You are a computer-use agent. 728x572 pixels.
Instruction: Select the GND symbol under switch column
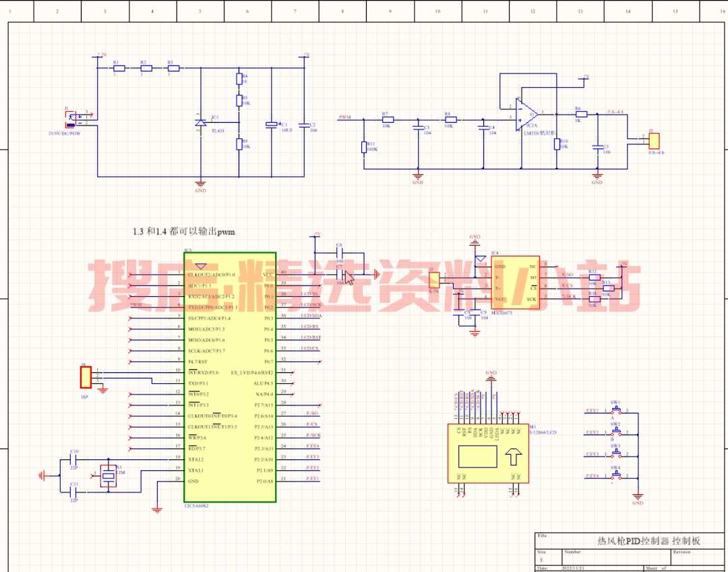click(x=638, y=496)
